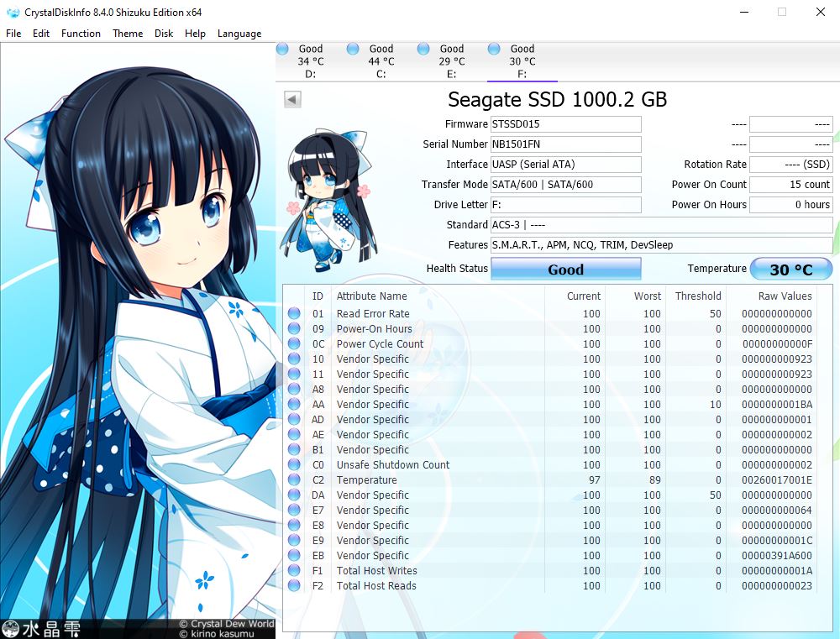Click the status orb for Read Error Rate
This screenshot has width=840, height=639.
[x=294, y=313]
